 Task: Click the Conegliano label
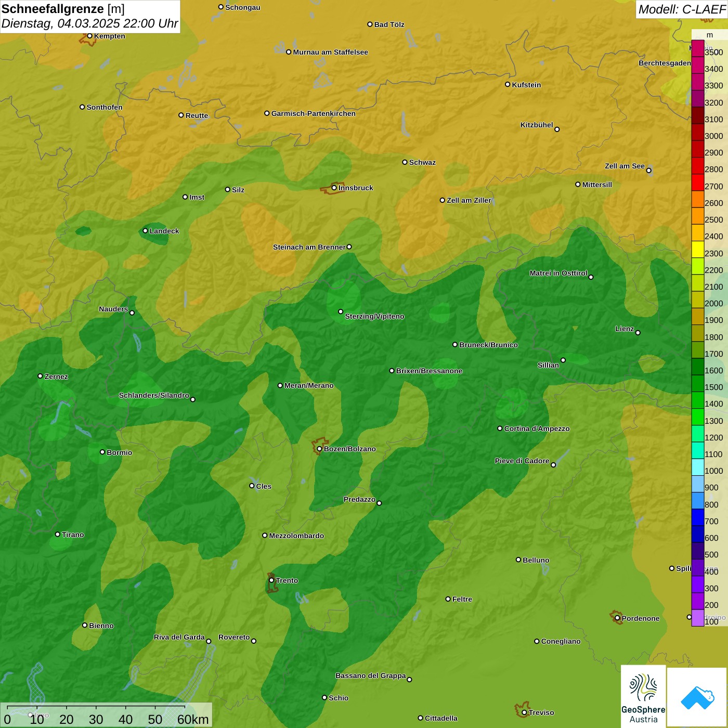coord(561,641)
